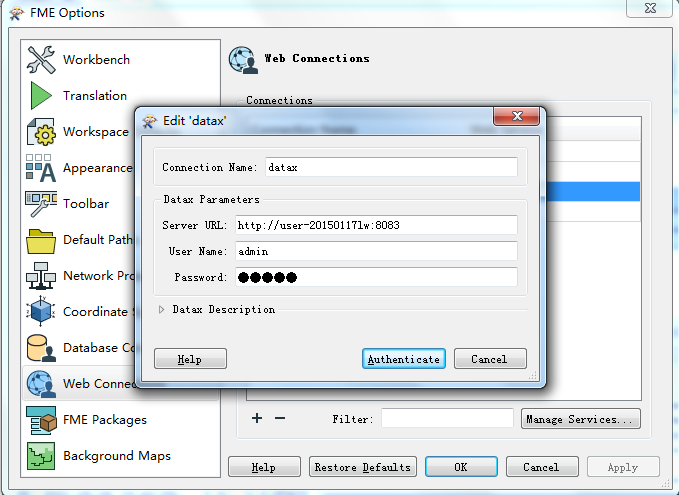Click FME icon in Edit 'datax' title
Viewport: 679px width, 495px height.
click(150, 121)
